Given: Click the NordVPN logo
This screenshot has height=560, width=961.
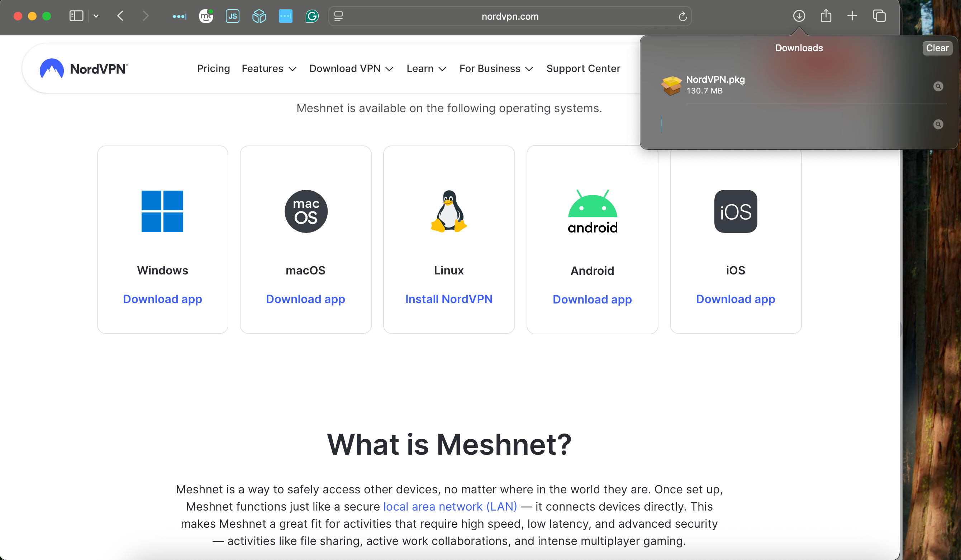Looking at the screenshot, I should (x=84, y=69).
